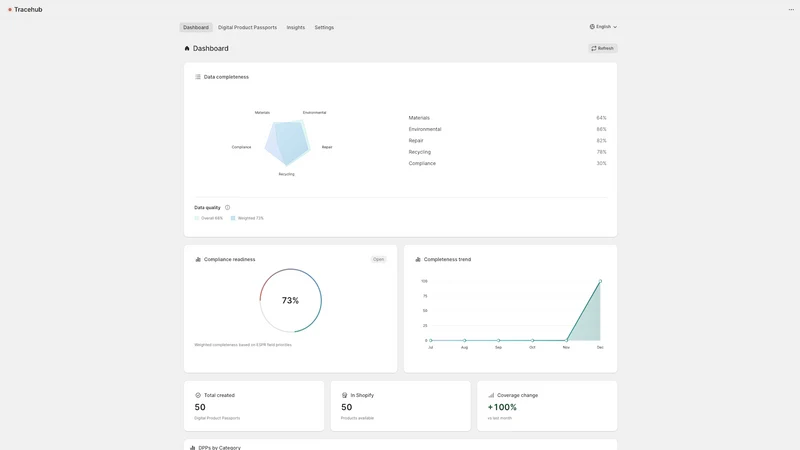Click the Completeness trend chart icon
Image resolution: width=800 pixels, height=450 pixels.
coord(418,259)
